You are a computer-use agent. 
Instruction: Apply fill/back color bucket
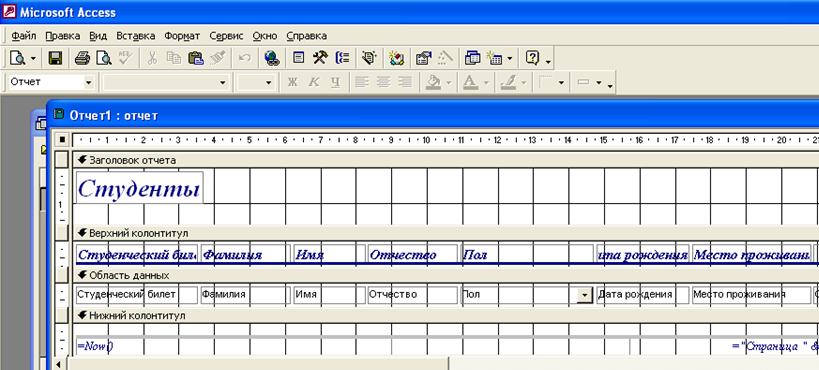(x=433, y=82)
